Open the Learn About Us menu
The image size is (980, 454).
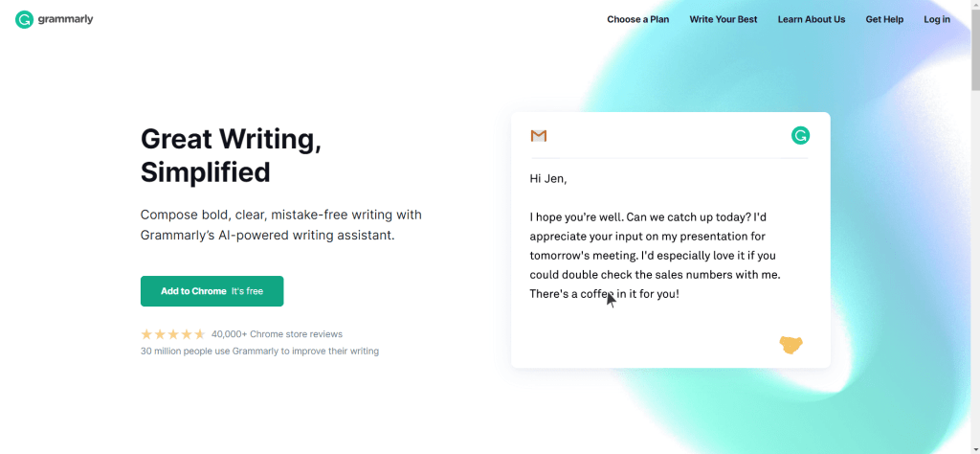coord(812,19)
